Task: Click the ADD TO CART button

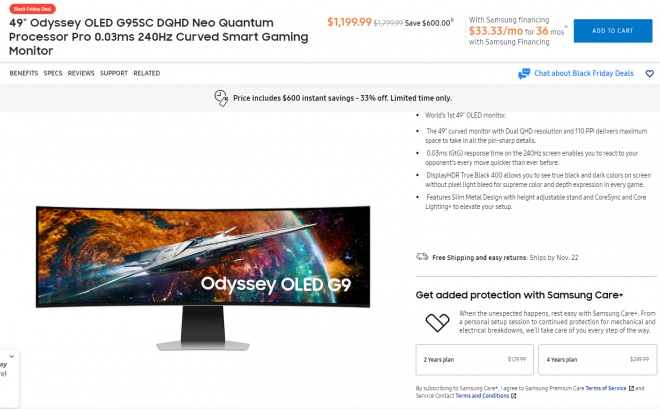Action: pyautogui.click(x=613, y=31)
